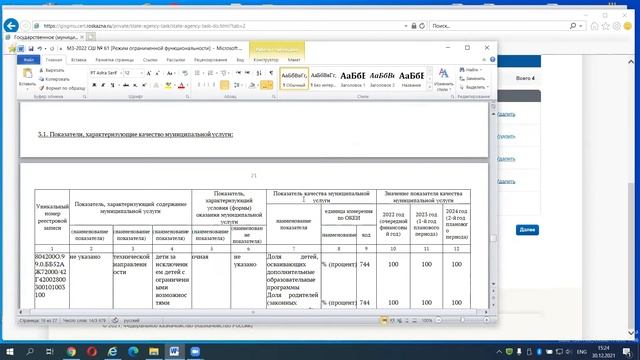The width and height of the screenshot is (640, 360).
Task: Click Copy (Копировать) in the clipboard group
Action: [x=54, y=79]
